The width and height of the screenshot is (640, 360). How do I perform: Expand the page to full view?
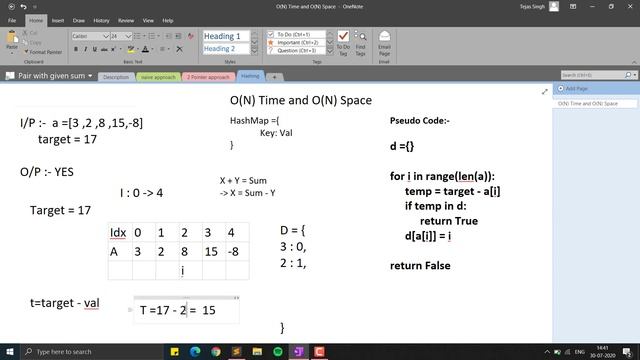(x=544, y=92)
